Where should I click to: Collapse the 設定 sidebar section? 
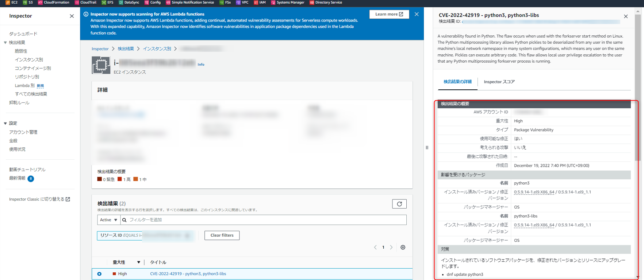click(x=5, y=123)
